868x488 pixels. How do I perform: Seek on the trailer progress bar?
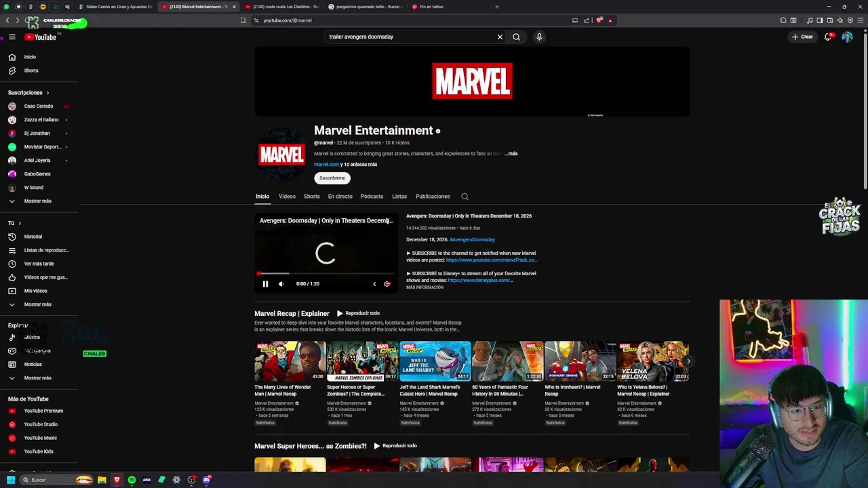(x=325, y=274)
